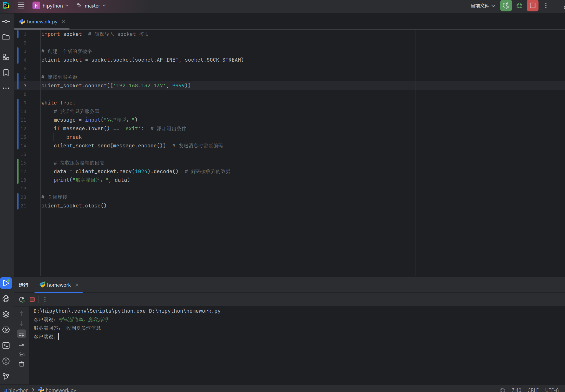The width and height of the screenshot is (565, 392).
Task: Open the Structure tool window
Action: [6, 57]
